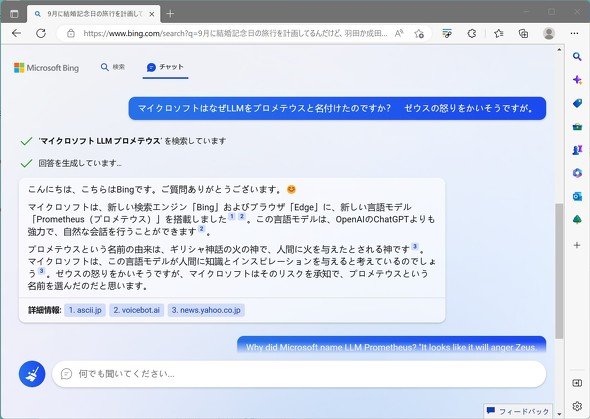Close the current browser tab
590x419 pixels.
tap(152, 14)
